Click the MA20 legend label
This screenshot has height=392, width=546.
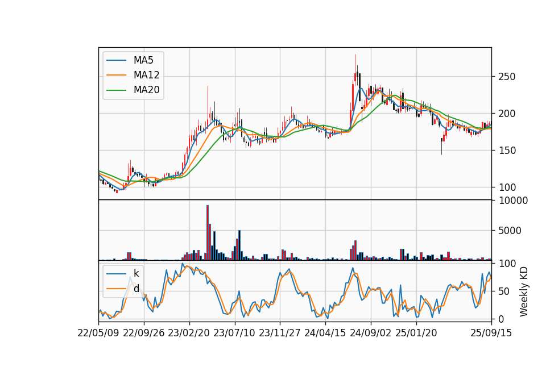point(146,90)
